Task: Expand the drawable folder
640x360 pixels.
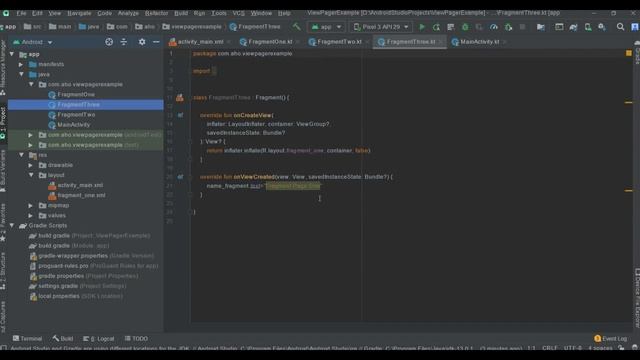Action: point(31,165)
